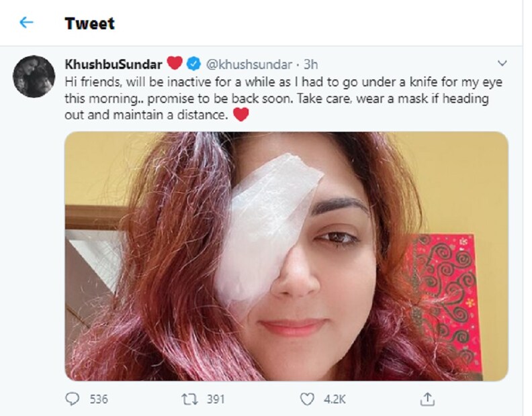
Task: Click the share upload icon
Action: pos(427,399)
